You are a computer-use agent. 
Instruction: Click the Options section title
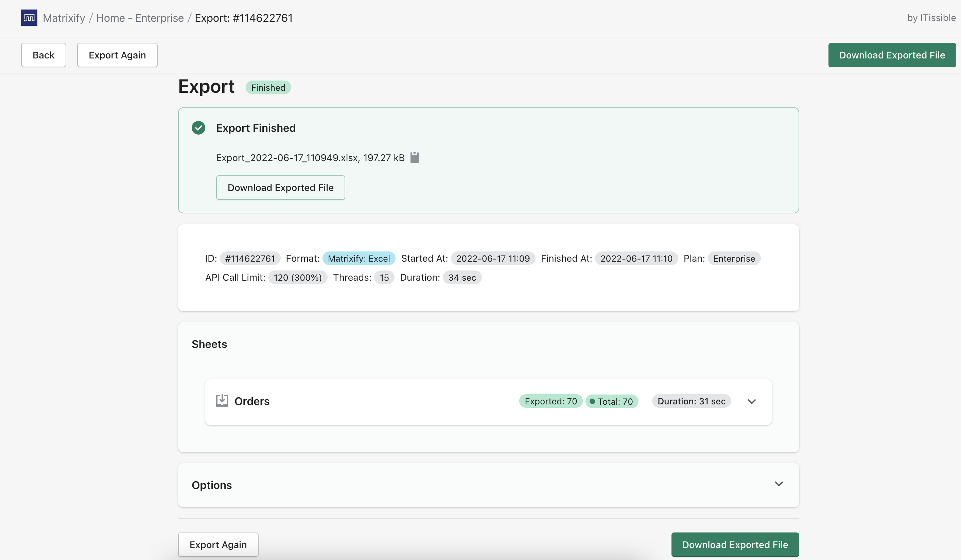point(212,485)
